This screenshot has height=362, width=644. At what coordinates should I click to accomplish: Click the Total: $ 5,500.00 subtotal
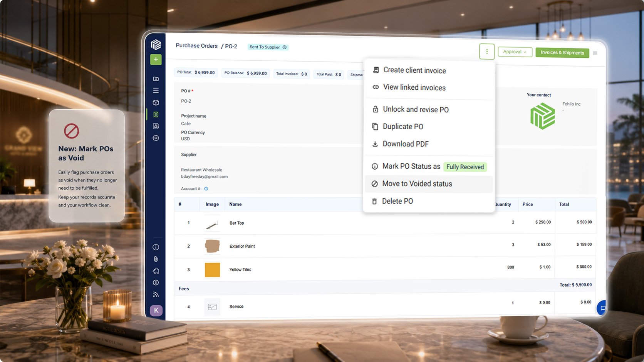(x=575, y=285)
